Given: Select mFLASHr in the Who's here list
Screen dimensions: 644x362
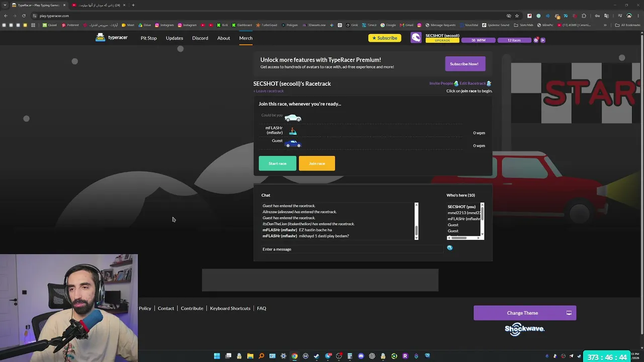Looking at the screenshot, I should point(463,219).
